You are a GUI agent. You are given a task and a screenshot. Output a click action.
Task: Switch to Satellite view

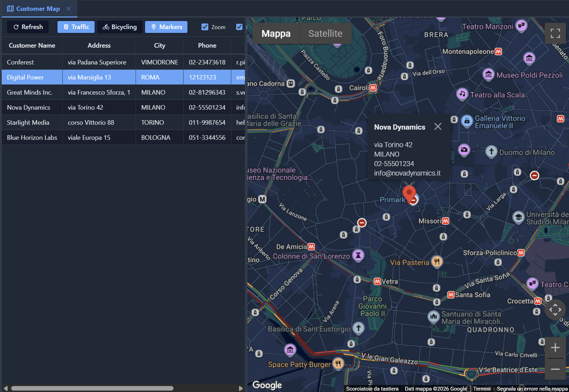tap(325, 33)
